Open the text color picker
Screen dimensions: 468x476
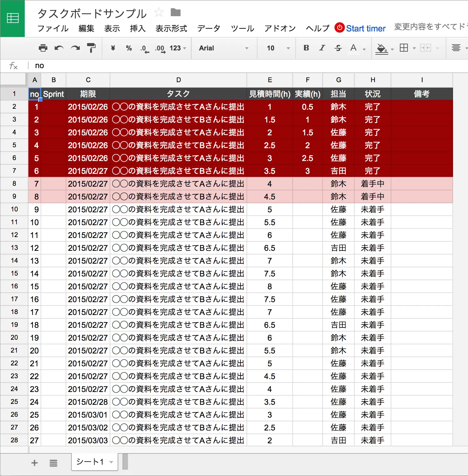(x=354, y=48)
